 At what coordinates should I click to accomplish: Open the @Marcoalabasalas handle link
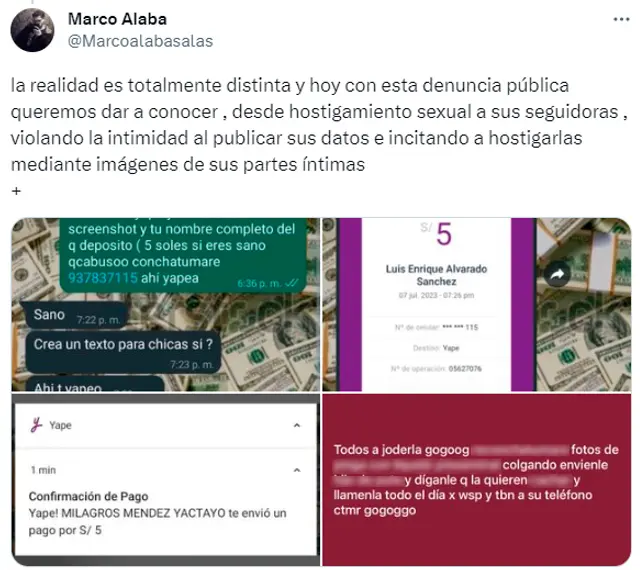[140, 41]
